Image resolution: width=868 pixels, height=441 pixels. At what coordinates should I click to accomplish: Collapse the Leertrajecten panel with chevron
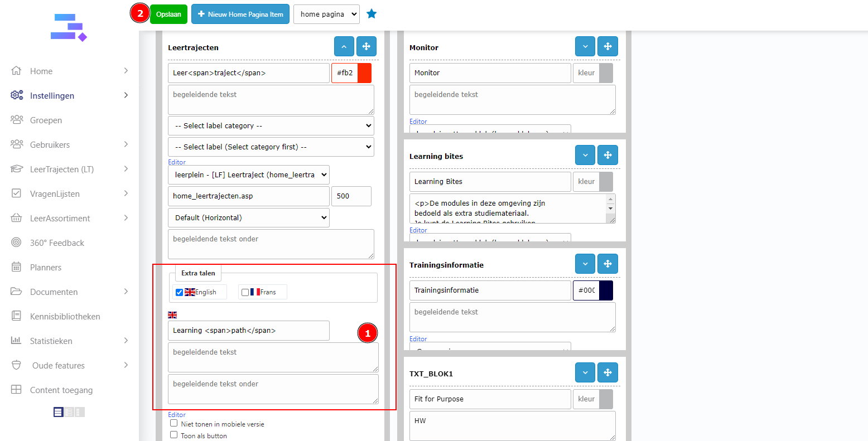click(x=344, y=47)
